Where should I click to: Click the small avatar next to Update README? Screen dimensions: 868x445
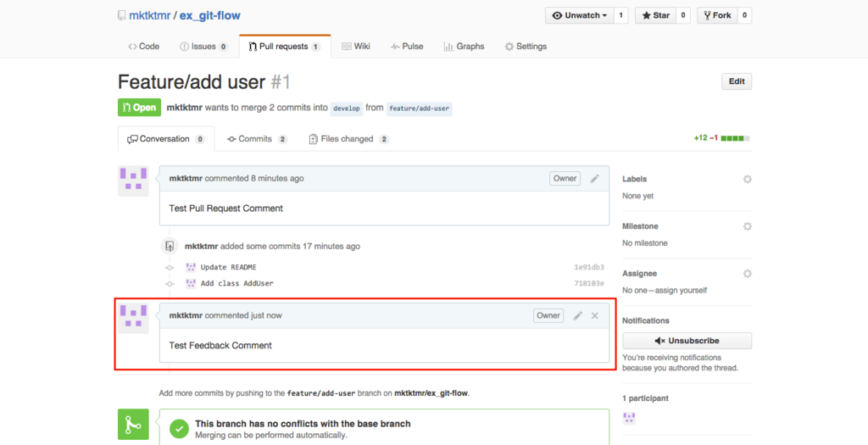coord(191,267)
